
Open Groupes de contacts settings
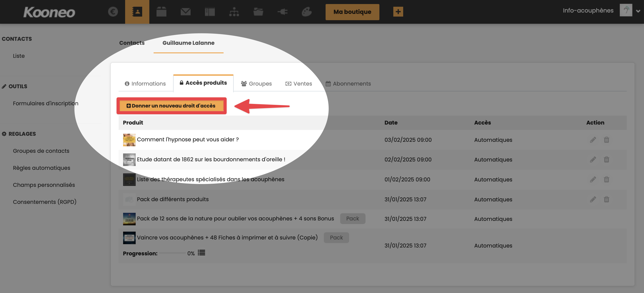click(41, 151)
